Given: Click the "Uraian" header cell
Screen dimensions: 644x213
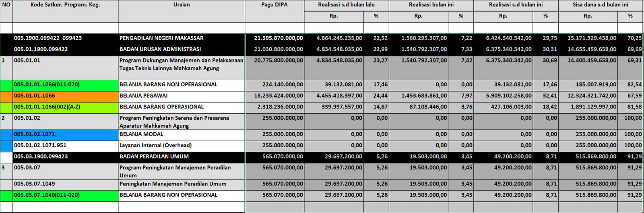Looking at the screenshot, I should point(182,5).
